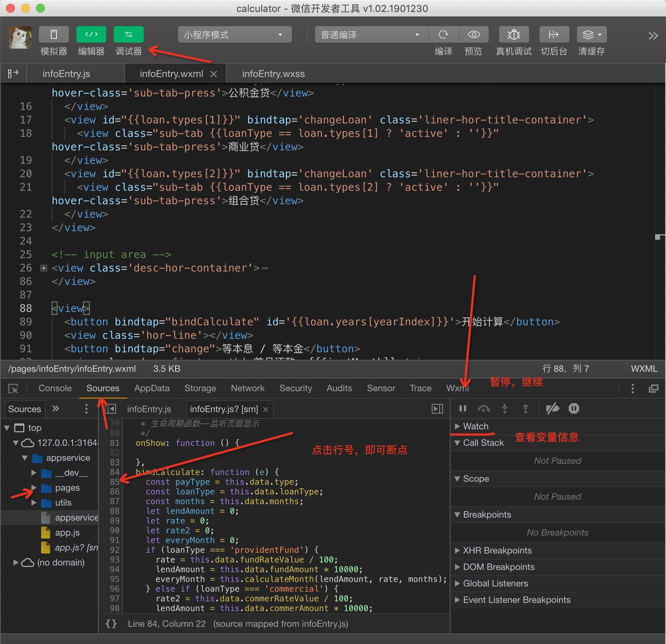Toggle pause on exceptions icon
This screenshot has width=666, height=644.
(574, 408)
